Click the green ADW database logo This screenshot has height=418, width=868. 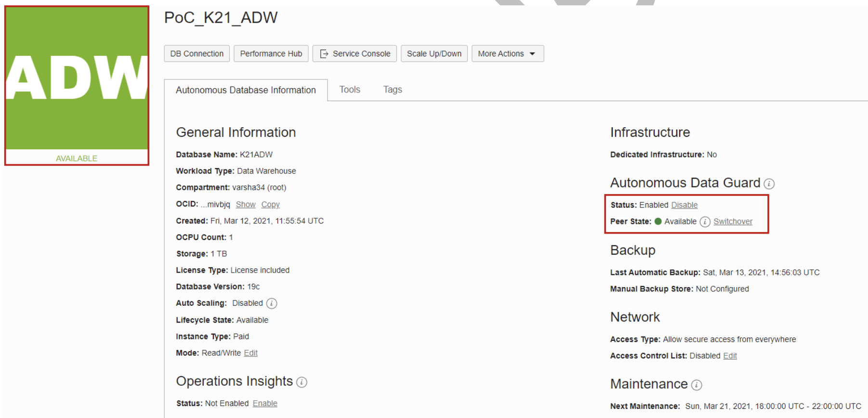coord(77,78)
